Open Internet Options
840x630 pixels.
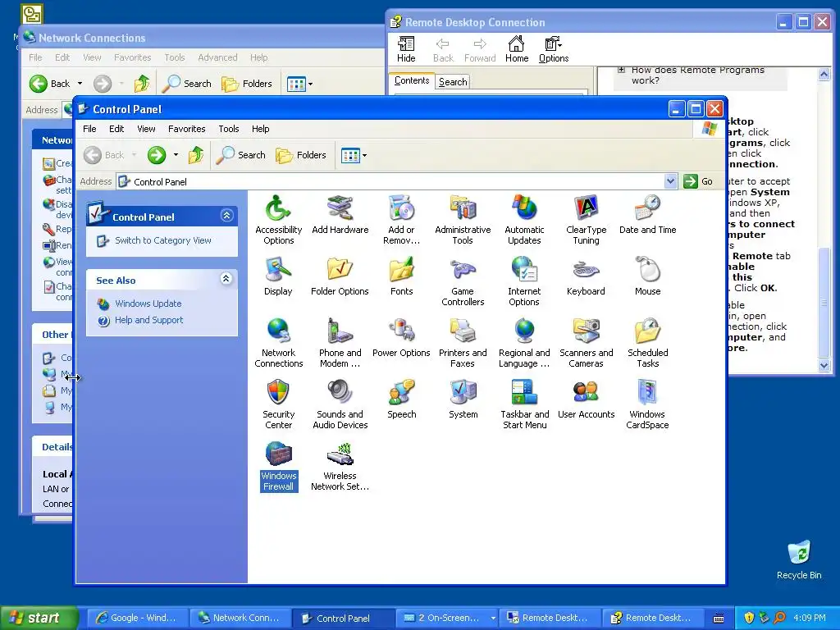pyautogui.click(x=524, y=281)
